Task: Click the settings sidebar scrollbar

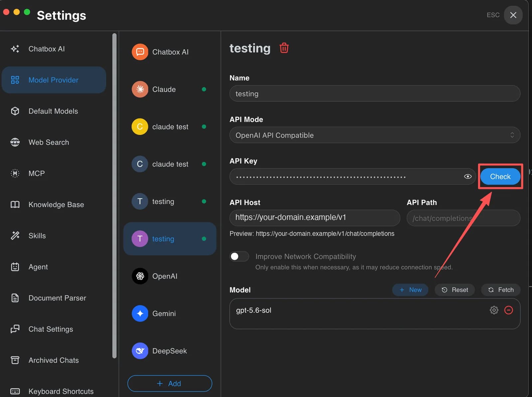Action: pyautogui.click(x=114, y=196)
